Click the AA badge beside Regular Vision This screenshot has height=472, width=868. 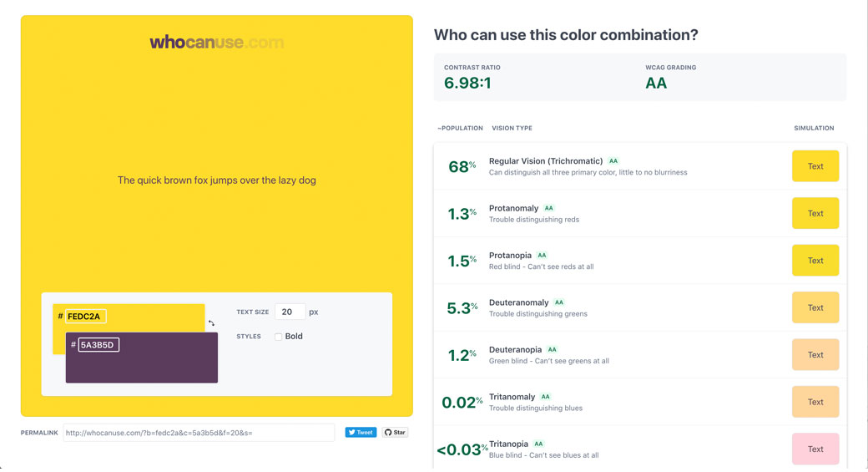coord(613,161)
